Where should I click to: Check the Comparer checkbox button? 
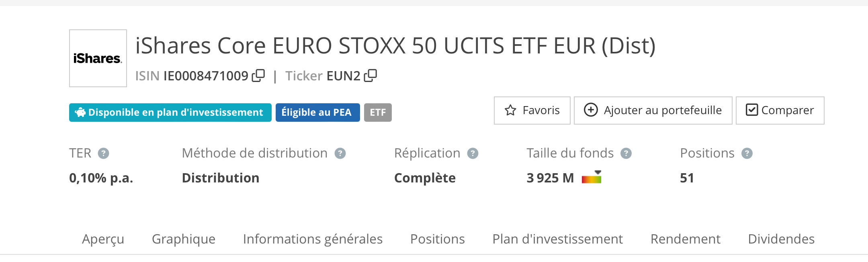point(780,111)
